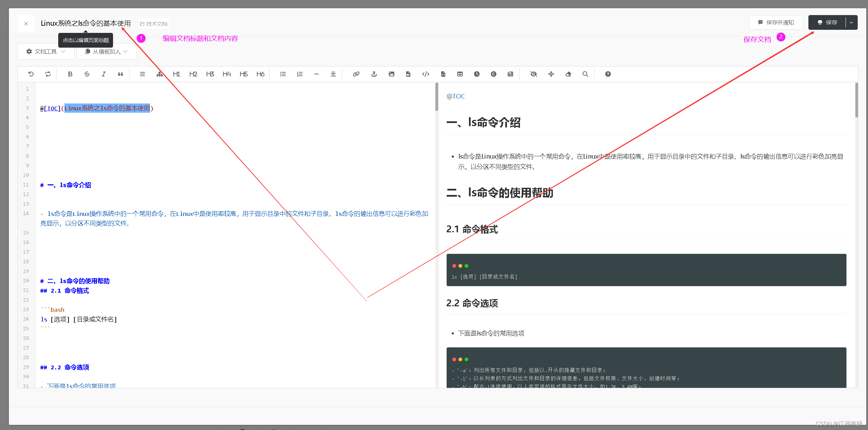Click the '# 一、ls命令介绍' line in the editor
This screenshot has height=430, width=868.
pyautogui.click(x=66, y=185)
